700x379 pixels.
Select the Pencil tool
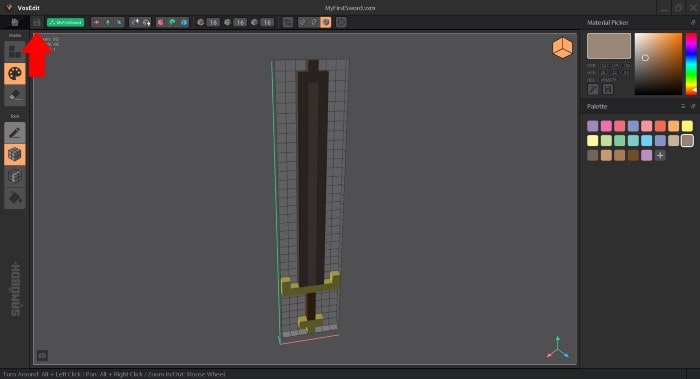click(x=15, y=133)
